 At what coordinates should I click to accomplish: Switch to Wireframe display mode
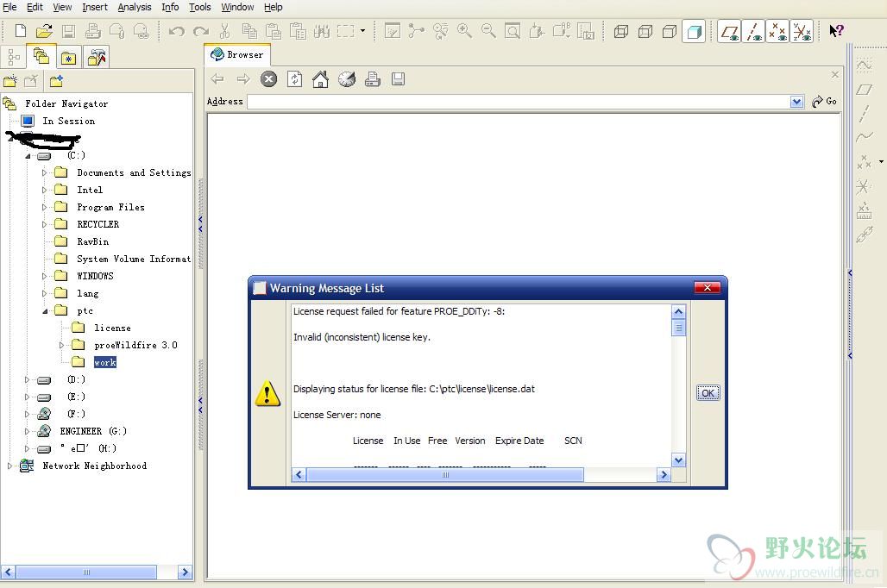point(620,32)
